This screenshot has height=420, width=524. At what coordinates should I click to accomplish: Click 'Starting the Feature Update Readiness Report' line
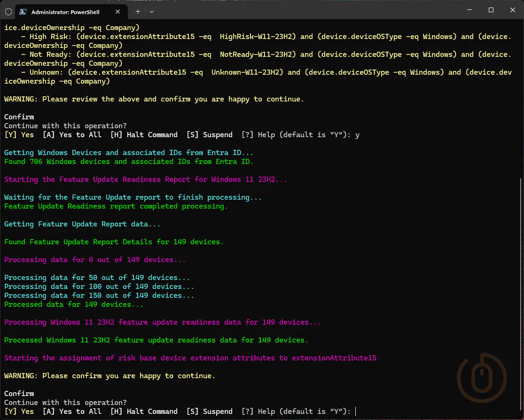[145, 179]
